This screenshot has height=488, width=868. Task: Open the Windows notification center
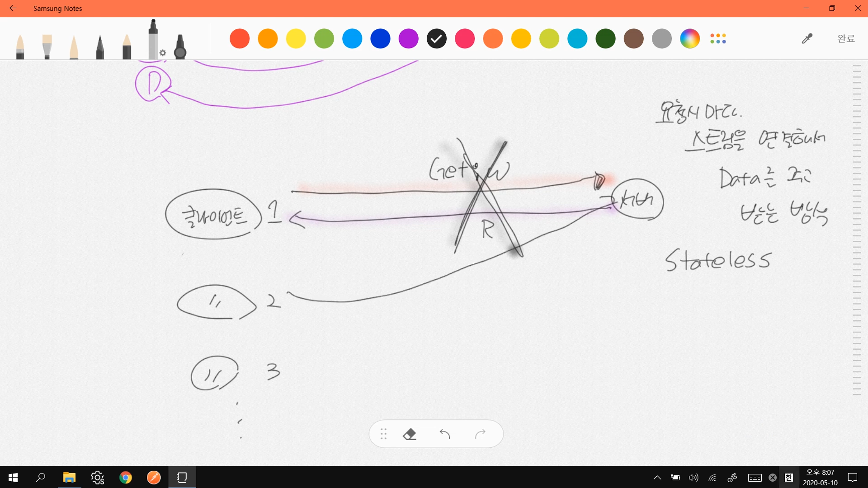coord(853,478)
